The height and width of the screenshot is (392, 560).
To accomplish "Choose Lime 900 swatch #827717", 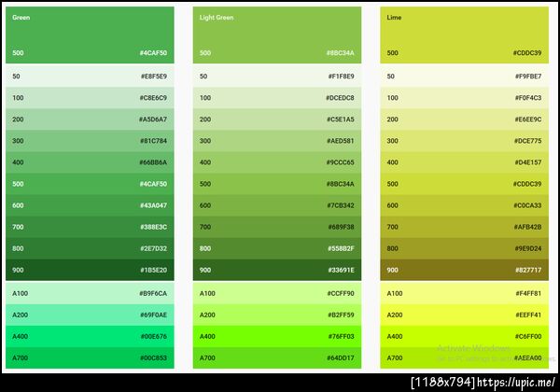I will click(x=464, y=270).
